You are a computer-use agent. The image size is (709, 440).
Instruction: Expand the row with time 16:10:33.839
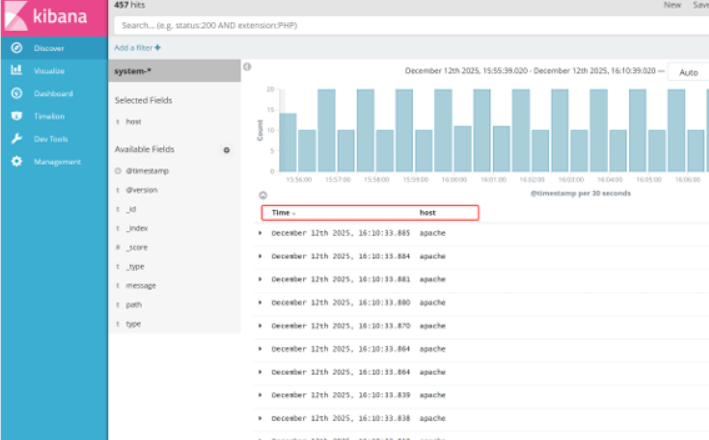click(x=260, y=395)
